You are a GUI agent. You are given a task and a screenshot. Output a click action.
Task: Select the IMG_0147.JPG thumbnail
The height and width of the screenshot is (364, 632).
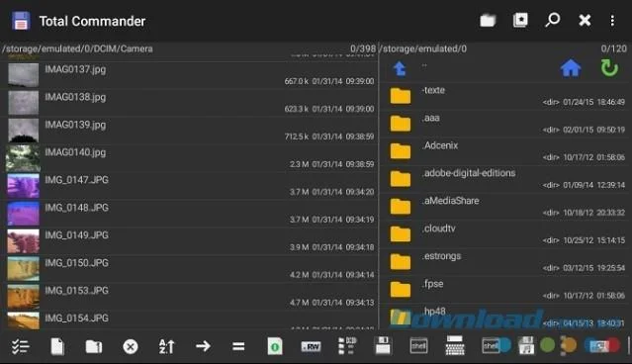pyautogui.click(x=24, y=185)
